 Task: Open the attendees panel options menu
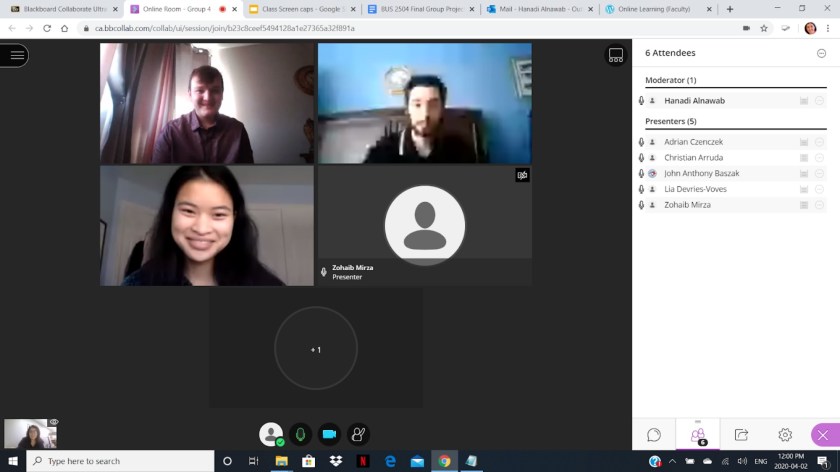point(821,53)
